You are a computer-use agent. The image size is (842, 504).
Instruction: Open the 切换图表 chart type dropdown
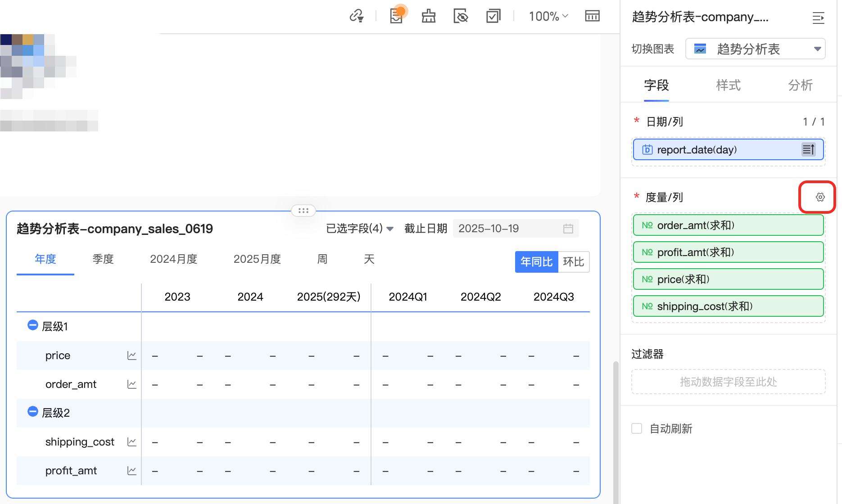755,49
